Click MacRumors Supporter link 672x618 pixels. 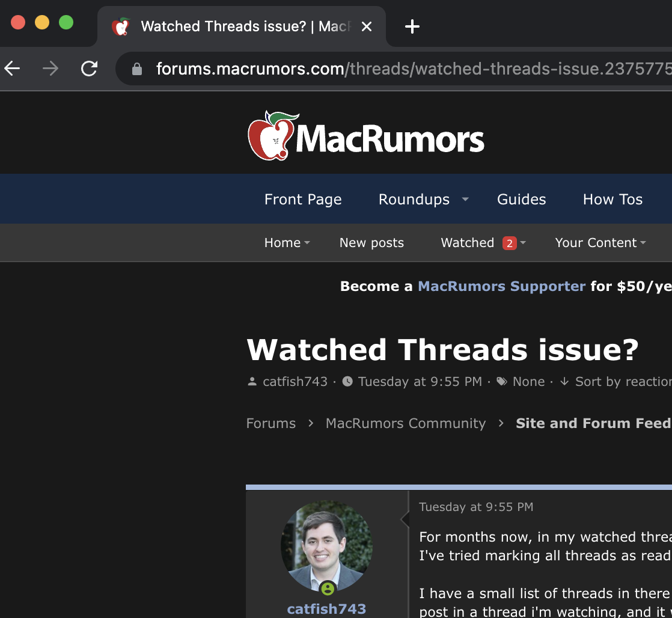[x=501, y=286]
